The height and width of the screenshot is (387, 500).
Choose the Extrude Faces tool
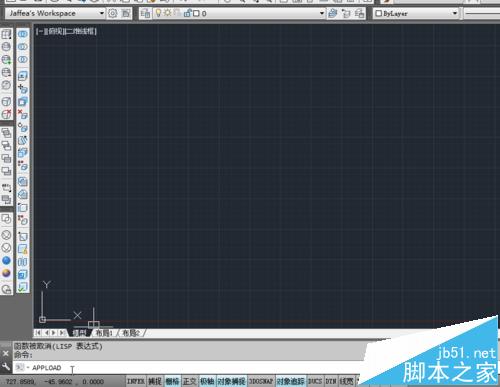point(23,76)
